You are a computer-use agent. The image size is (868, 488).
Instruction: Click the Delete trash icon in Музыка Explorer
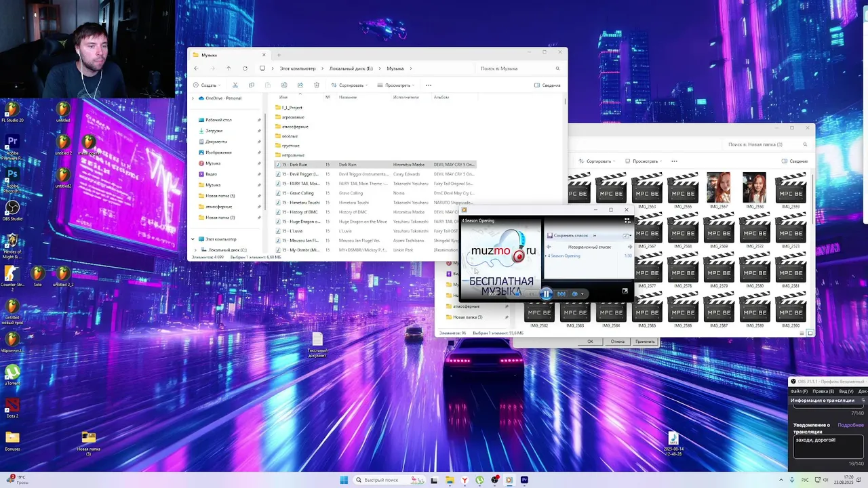pos(317,85)
